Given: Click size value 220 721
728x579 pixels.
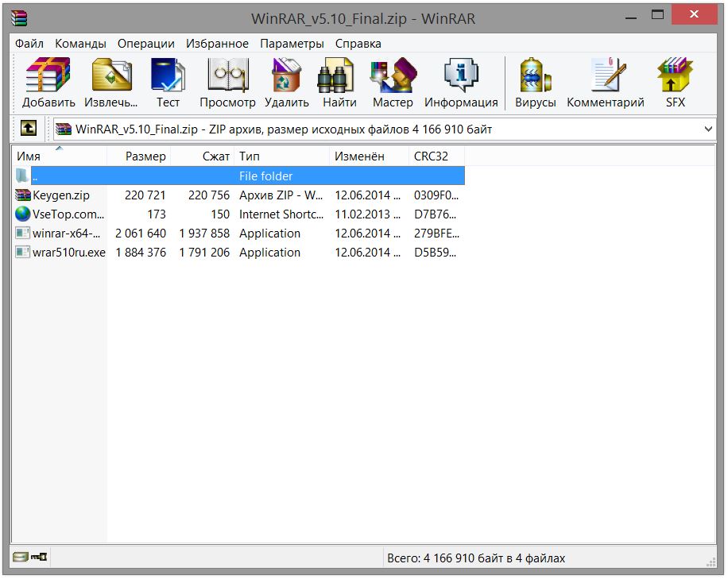Looking at the screenshot, I should 145,195.
